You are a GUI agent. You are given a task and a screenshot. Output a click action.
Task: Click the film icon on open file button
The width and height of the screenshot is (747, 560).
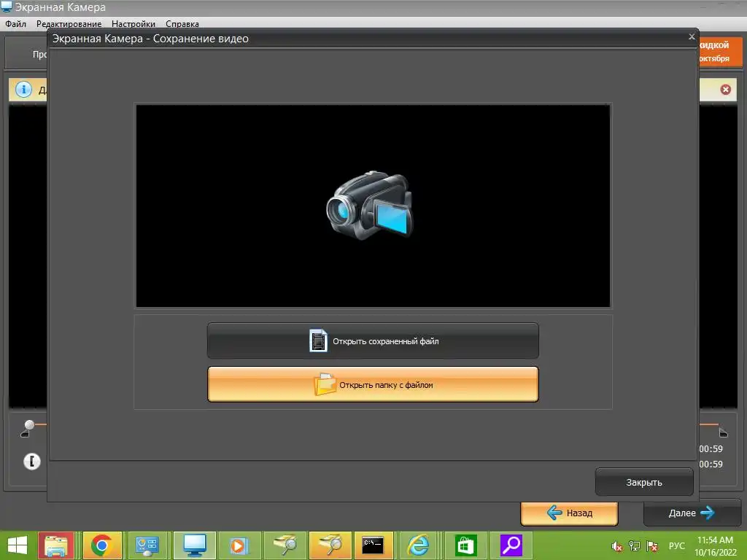pos(318,341)
